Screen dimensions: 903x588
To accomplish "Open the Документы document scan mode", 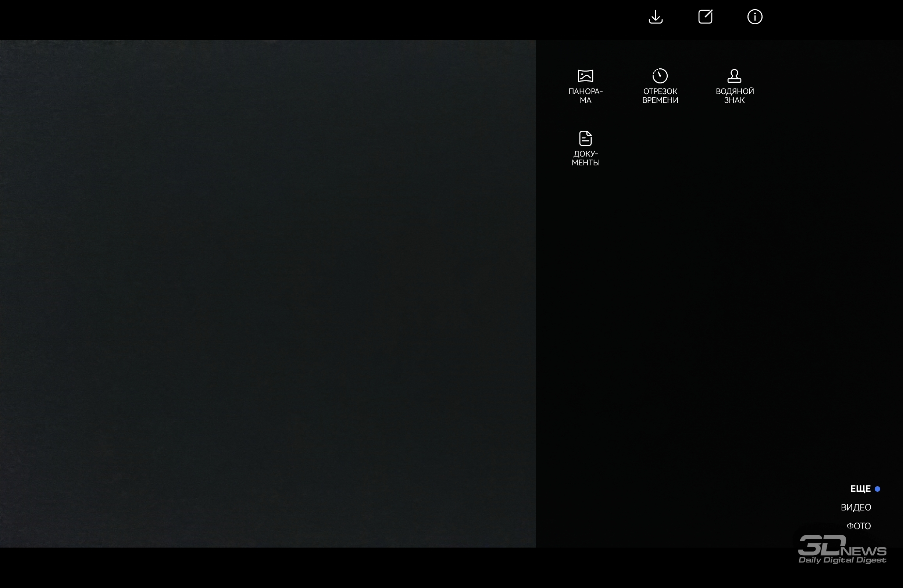I will [585, 149].
